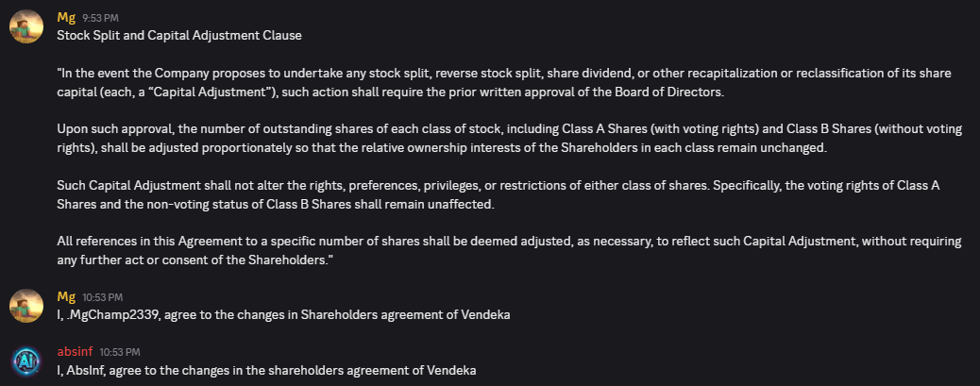Click the paragraph beginning "All references in this Agreement"

[509, 250]
